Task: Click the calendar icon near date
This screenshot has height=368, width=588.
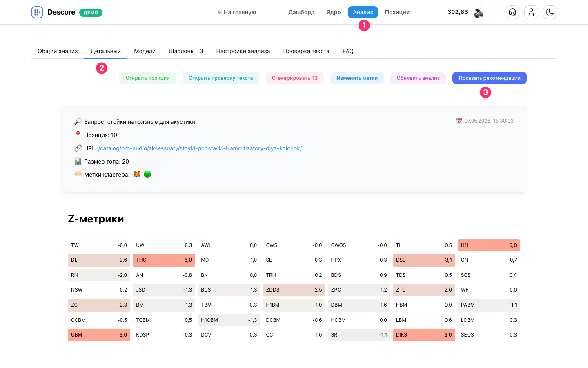Action: (x=459, y=121)
